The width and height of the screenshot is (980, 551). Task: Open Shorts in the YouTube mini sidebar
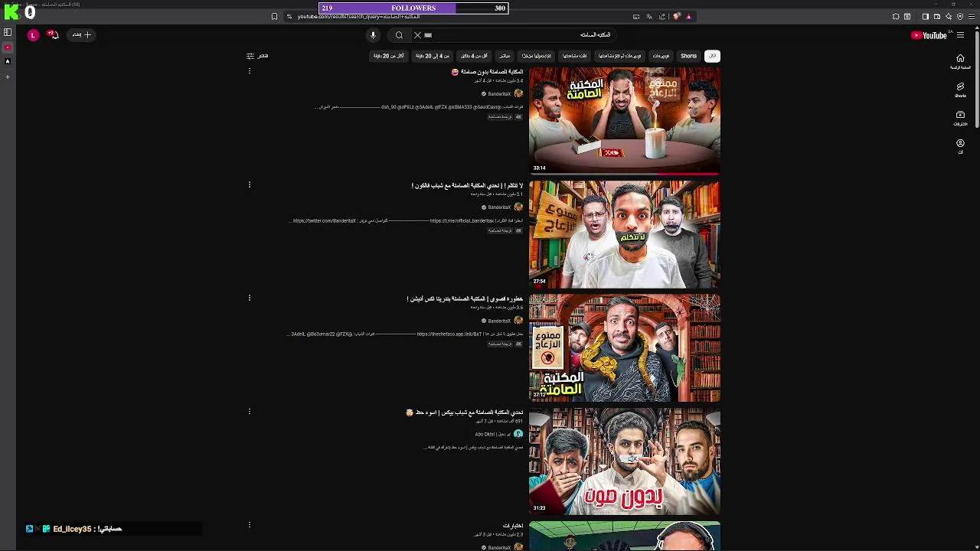pyautogui.click(x=960, y=90)
